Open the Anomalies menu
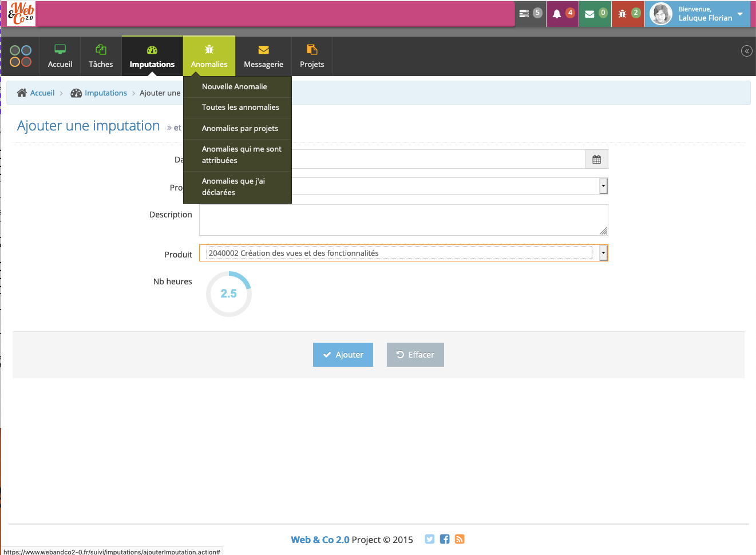 click(209, 56)
